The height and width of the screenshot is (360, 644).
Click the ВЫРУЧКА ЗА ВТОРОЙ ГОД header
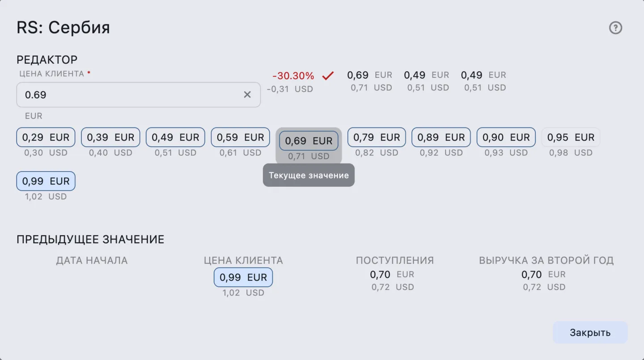[546, 260]
